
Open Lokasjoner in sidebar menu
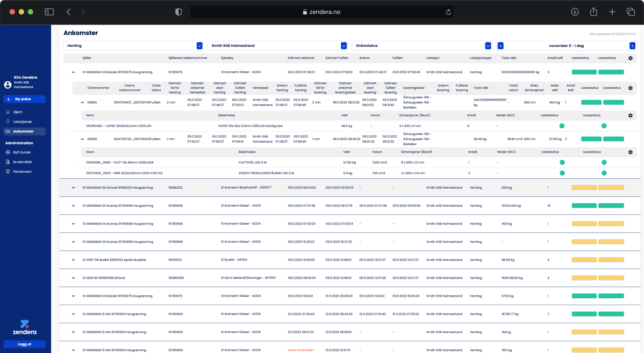tap(22, 122)
